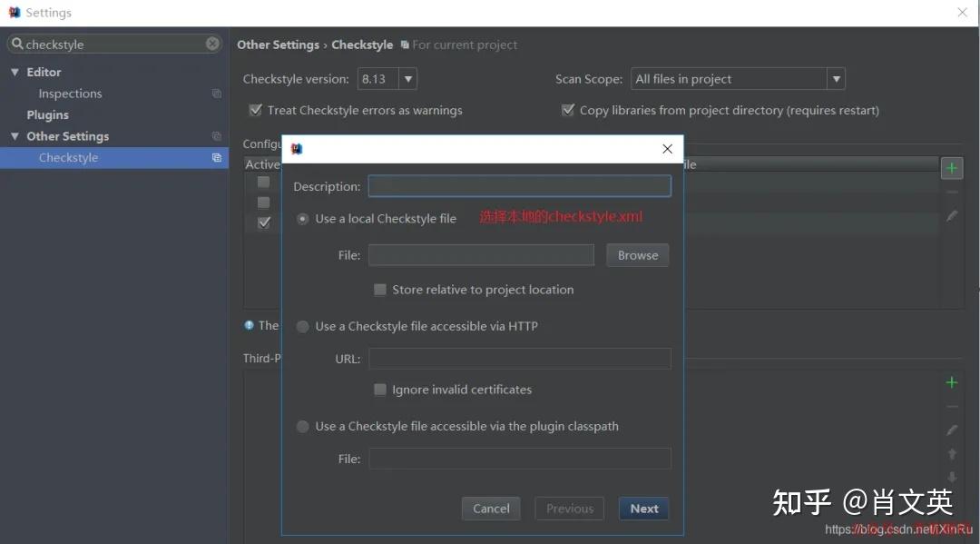The height and width of the screenshot is (544, 980).
Task: Check Ignore invalid certificates
Action: [x=379, y=390]
